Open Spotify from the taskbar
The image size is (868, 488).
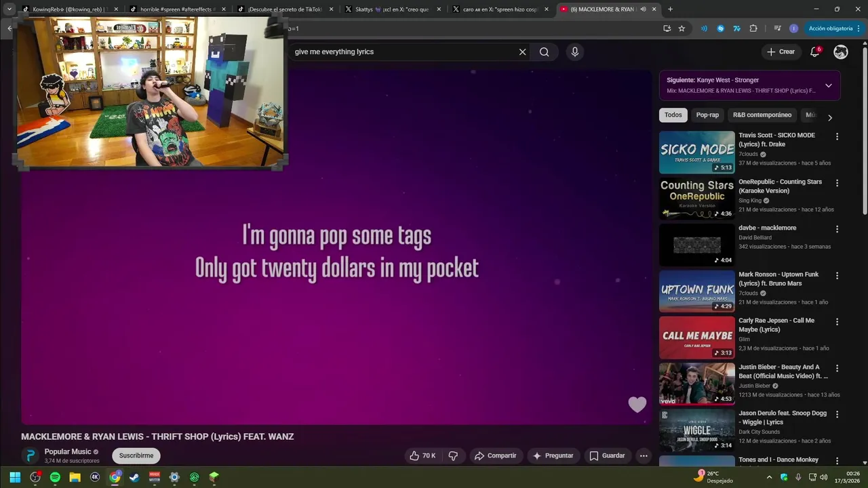[x=55, y=477]
